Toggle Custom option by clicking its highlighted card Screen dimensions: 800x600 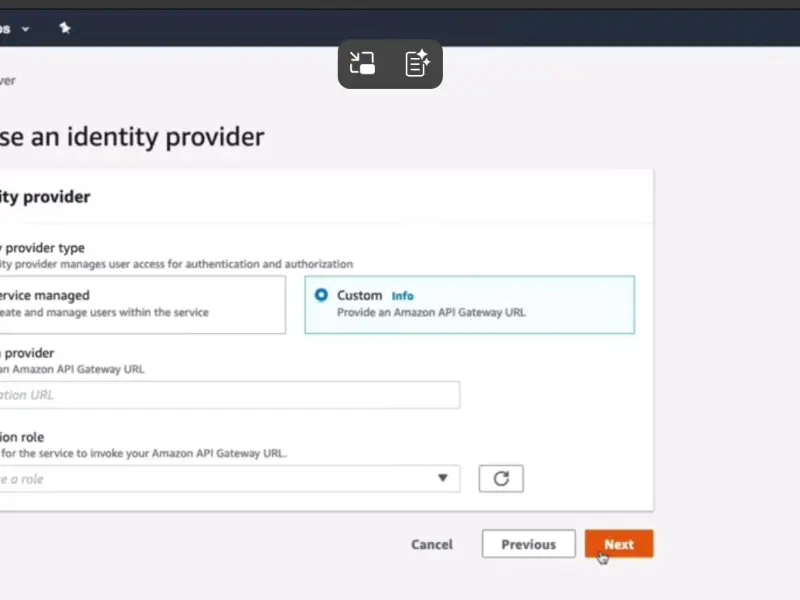(x=470, y=304)
